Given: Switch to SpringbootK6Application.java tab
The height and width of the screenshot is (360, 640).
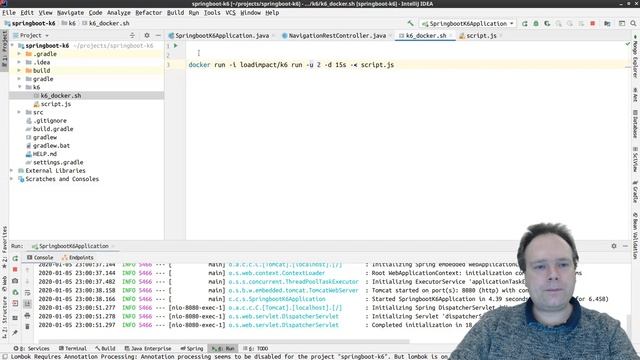Looking at the screenshot, I should pyautogui.click(x=222, y=36).
